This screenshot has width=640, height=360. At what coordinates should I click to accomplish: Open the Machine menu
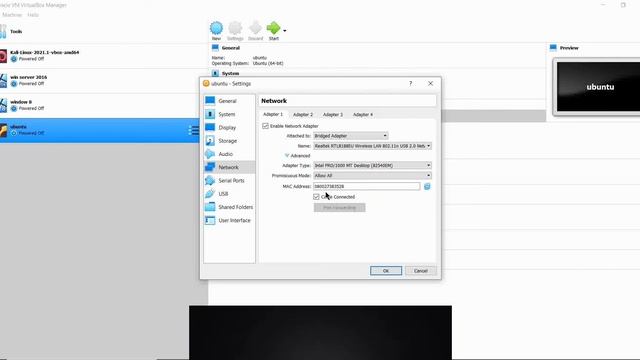click(12, 15)
